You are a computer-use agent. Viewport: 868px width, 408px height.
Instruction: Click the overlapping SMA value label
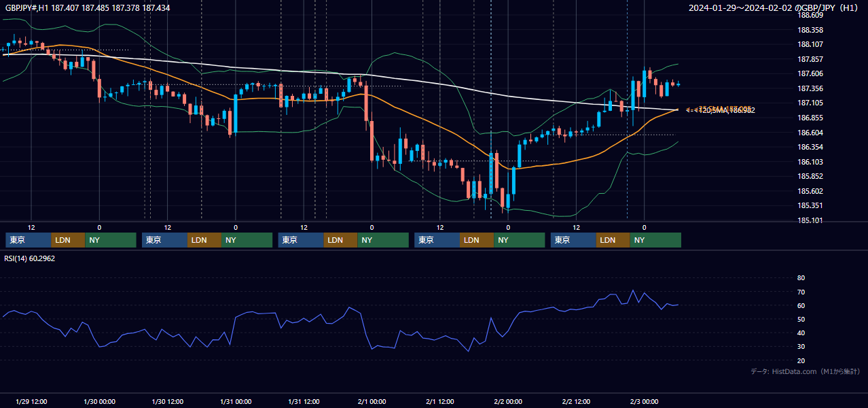tap(721, 109)
